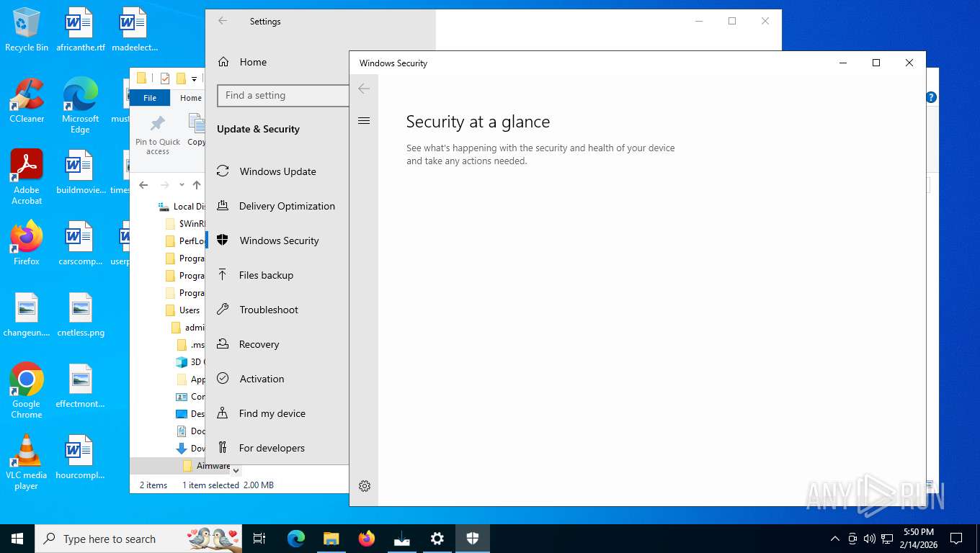Open Recycle Bin desktop icon

27,30
